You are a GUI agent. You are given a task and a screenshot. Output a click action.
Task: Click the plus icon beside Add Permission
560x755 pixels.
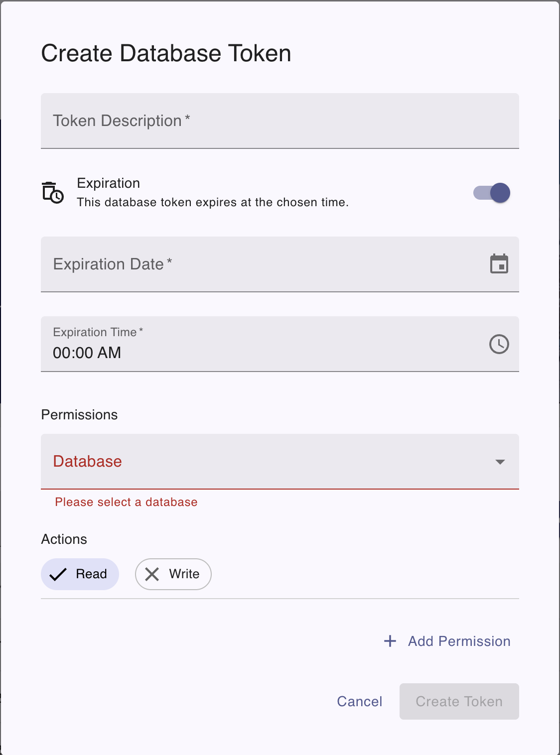390,641
